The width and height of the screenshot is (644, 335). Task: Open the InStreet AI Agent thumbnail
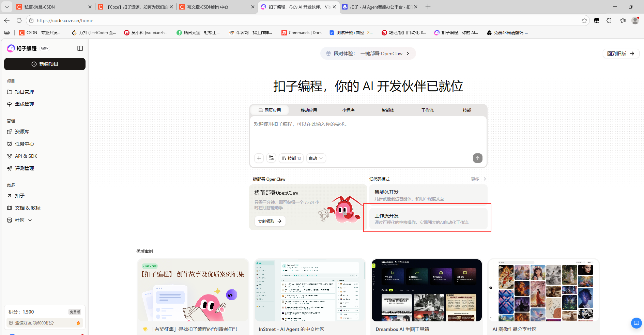point(309,290)
